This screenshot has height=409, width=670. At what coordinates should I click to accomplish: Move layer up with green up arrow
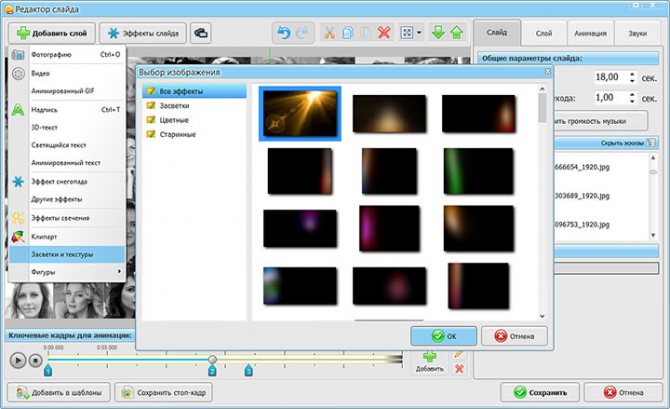[x=456, y=33]
